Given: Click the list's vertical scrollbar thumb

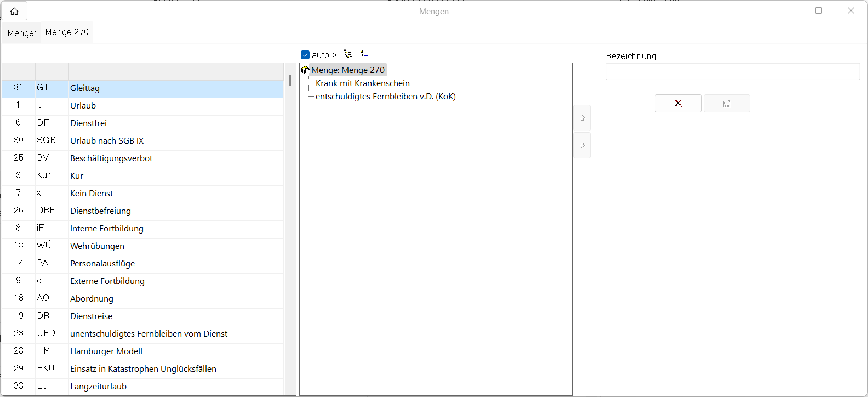Looking at the screenshot, I should pyautogui.click(x=290, y=81).
